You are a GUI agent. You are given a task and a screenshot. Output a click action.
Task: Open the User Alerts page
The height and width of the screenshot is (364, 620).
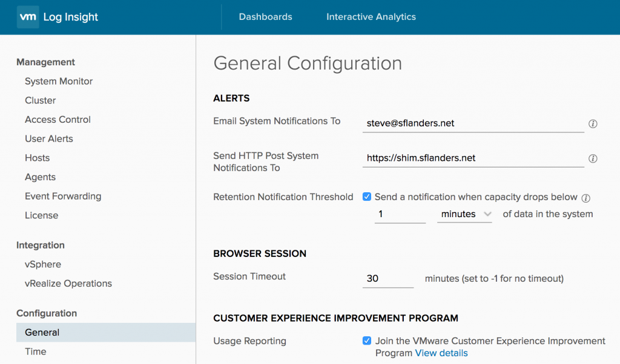tap(49, 138)
